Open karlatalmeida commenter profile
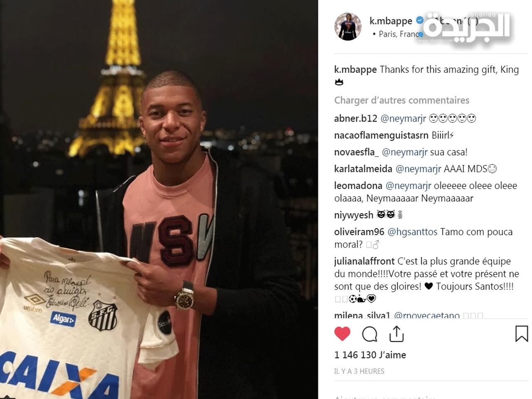 point(363,169)
